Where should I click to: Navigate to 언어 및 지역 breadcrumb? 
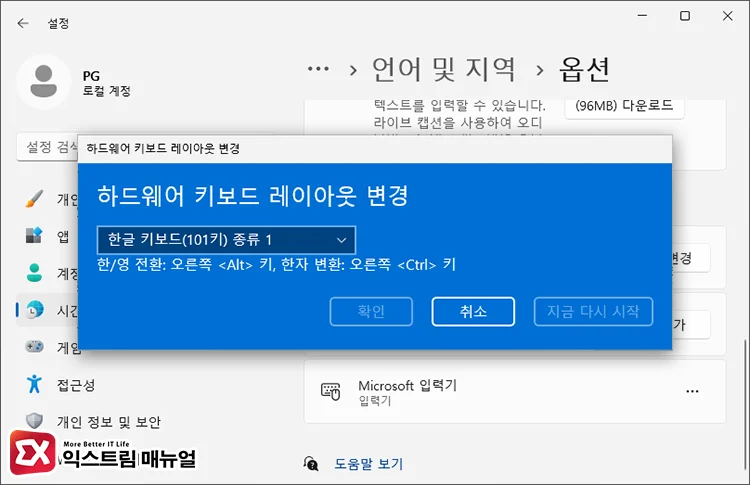444,69
